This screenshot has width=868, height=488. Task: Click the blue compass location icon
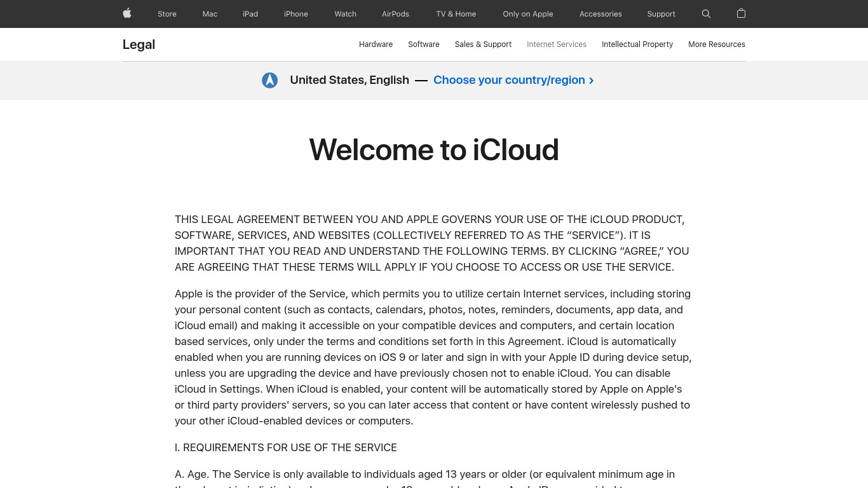[270, 80]
